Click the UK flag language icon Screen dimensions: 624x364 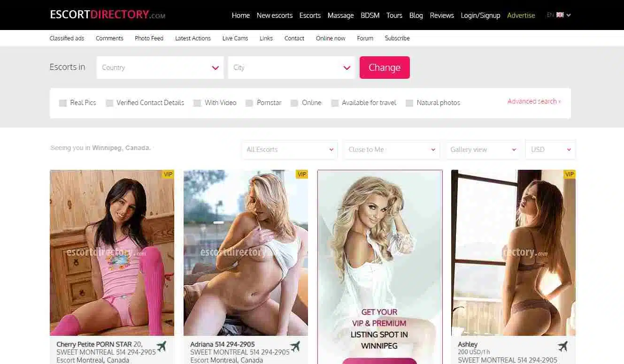[560, 15]
